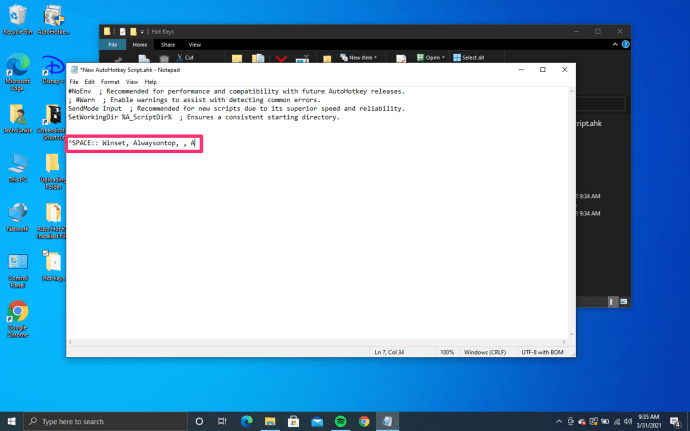
Task: Open the Notepad File menu
Action: click(x=74, y=82)
